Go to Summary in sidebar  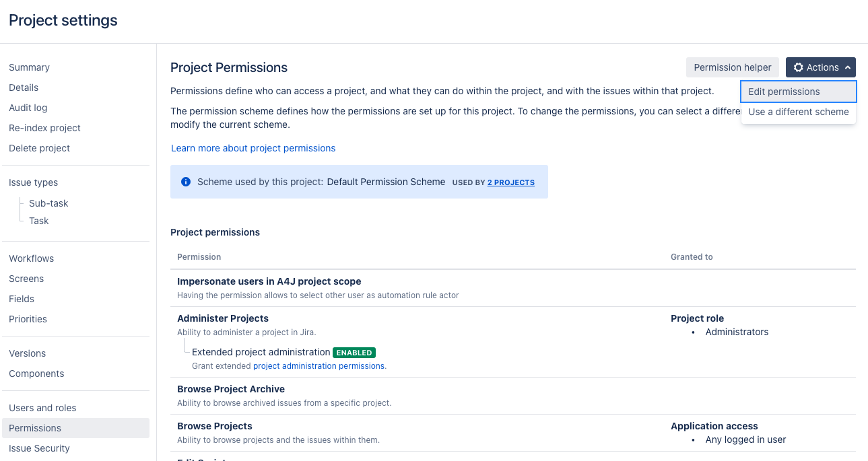coord(29,67)
